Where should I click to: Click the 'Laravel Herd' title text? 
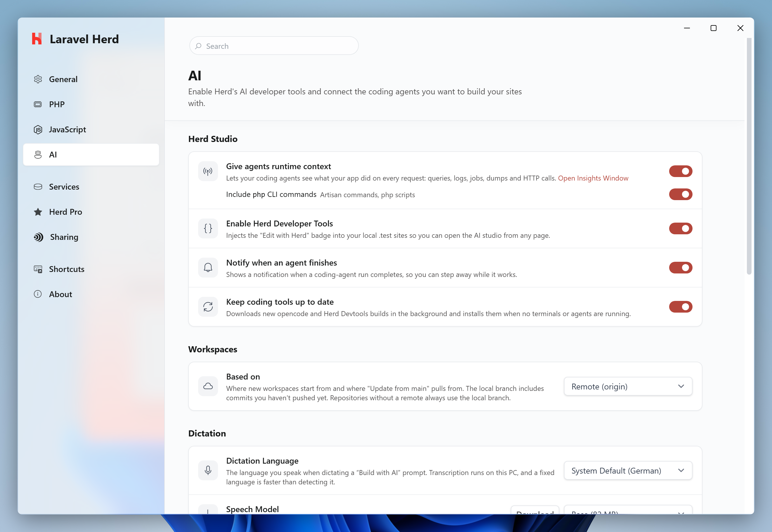point(84,39)
